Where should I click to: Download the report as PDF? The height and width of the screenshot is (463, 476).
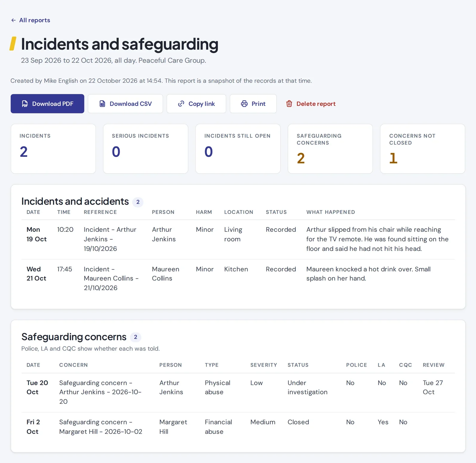47,104
